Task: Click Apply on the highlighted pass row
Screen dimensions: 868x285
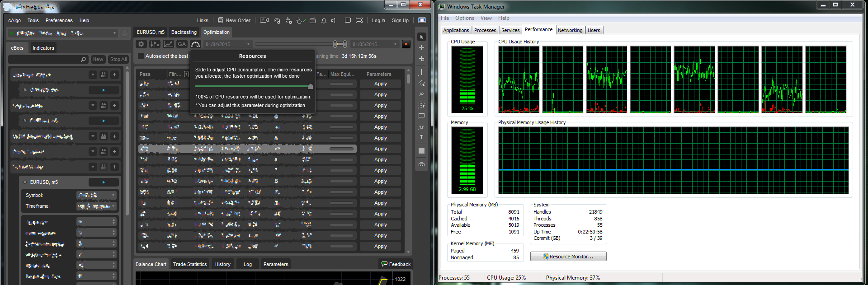Action: 381,149
